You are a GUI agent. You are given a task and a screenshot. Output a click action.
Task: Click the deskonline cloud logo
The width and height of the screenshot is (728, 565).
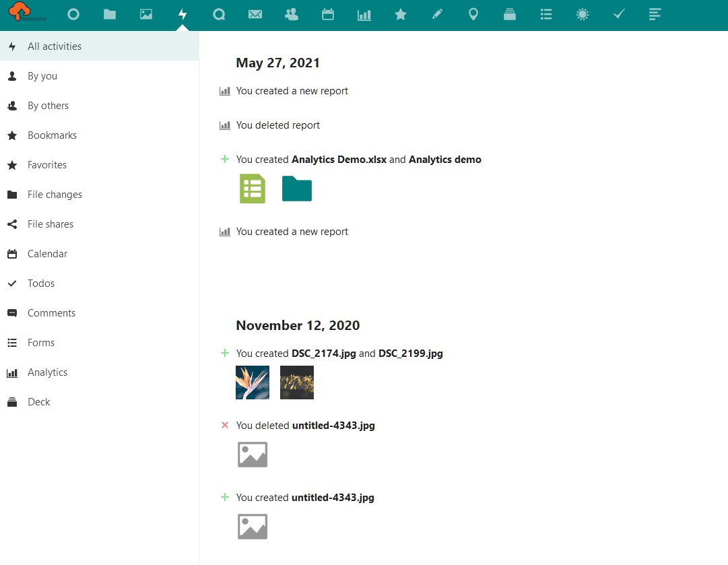click(x=27, y=12)
